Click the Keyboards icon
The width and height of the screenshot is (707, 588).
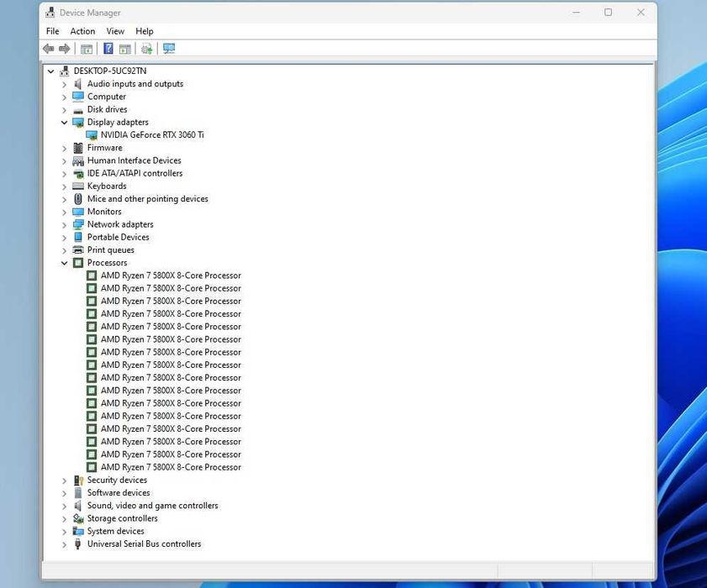click(x=78, y=186)
